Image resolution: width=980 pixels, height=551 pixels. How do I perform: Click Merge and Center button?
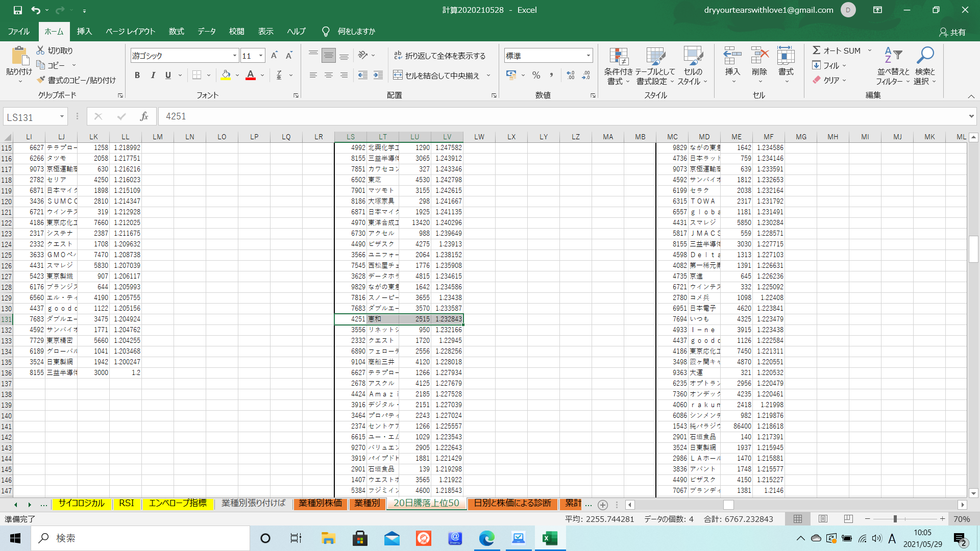[x=437, y=76]
